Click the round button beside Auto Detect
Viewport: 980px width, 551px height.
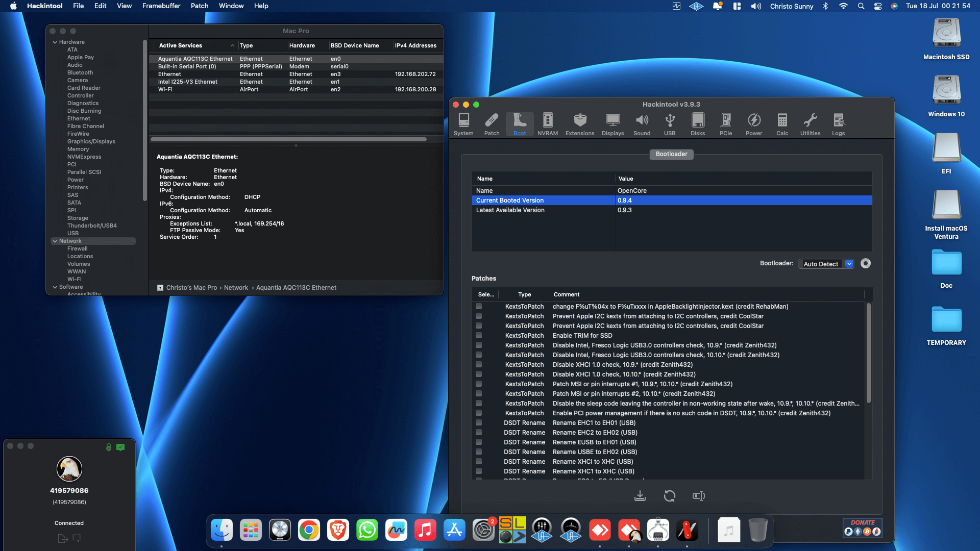[x=866, y=263]
